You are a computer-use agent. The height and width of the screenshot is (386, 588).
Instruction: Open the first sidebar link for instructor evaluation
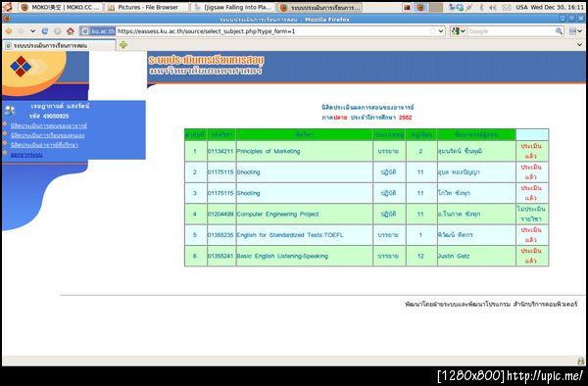pyautogui.click(x=49, y=125)
